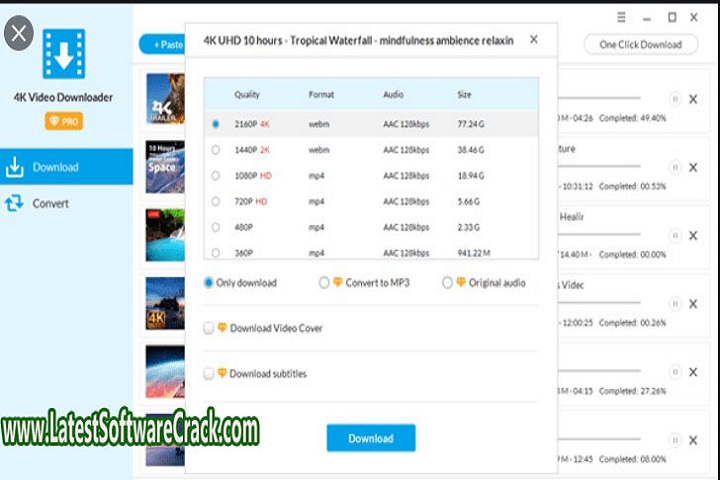Close the overlay with the gray X circle

[19, 33]
